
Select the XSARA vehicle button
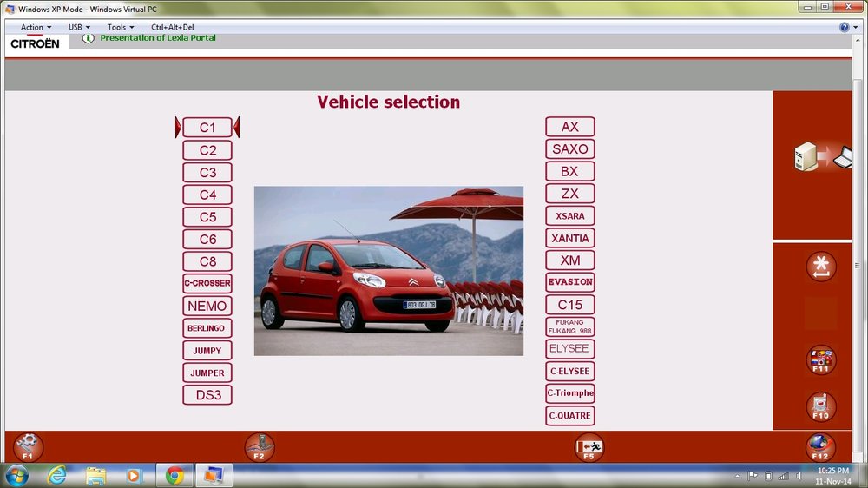coord(570,216)
